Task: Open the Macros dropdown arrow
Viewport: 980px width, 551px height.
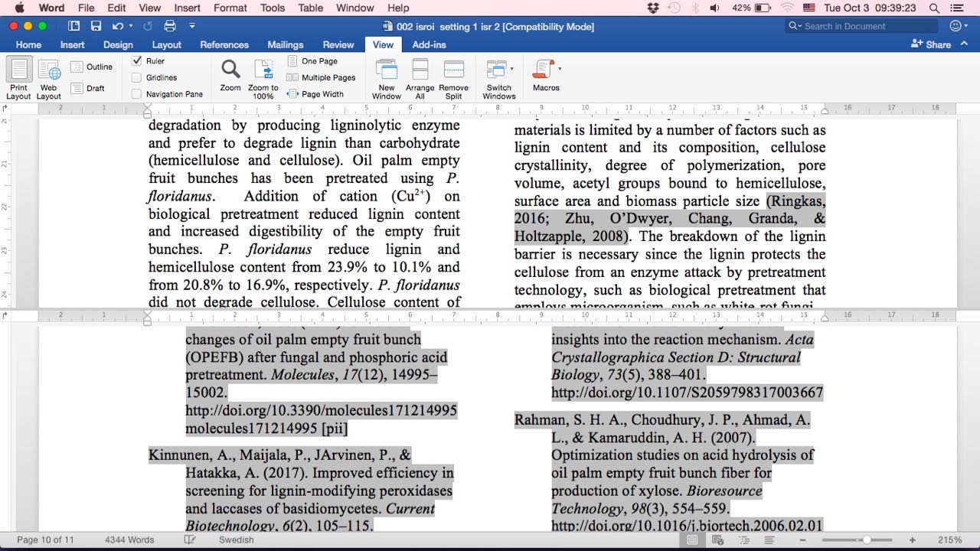Action: tap(560, 69)
